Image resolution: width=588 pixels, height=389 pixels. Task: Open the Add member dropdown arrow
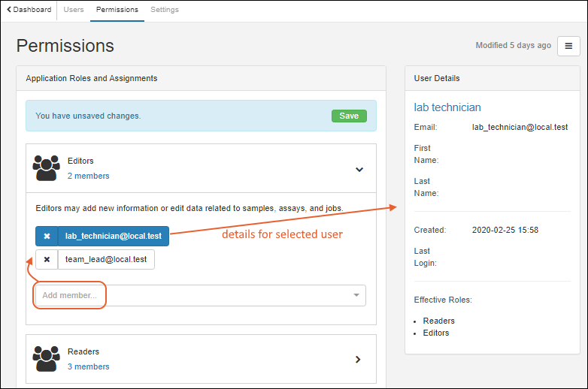(356, 296)
